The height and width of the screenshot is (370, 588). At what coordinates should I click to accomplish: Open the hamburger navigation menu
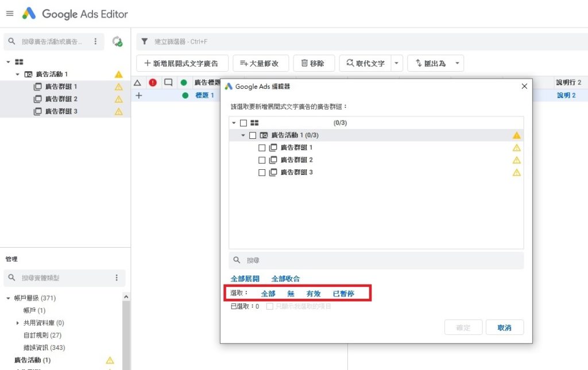pyautogui.click(x=9, y=14)
